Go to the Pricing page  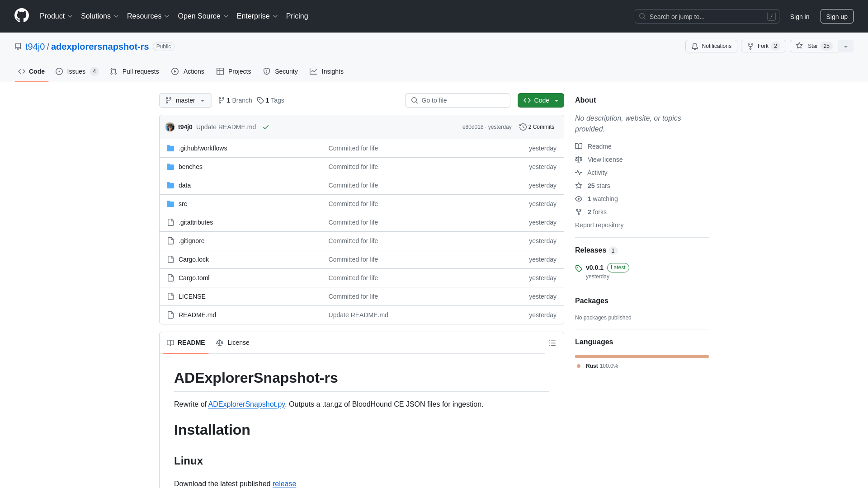[x=297, y=16]
